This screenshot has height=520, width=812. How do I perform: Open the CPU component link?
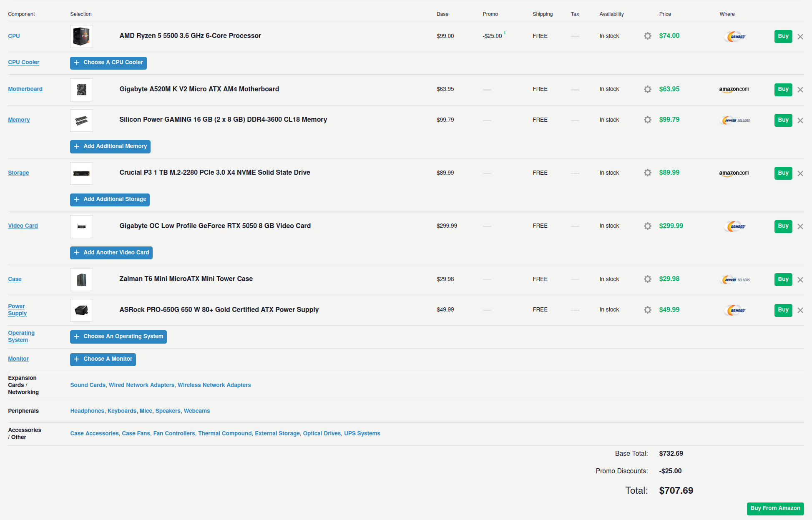pyautogui.click(x=14, y=36)
